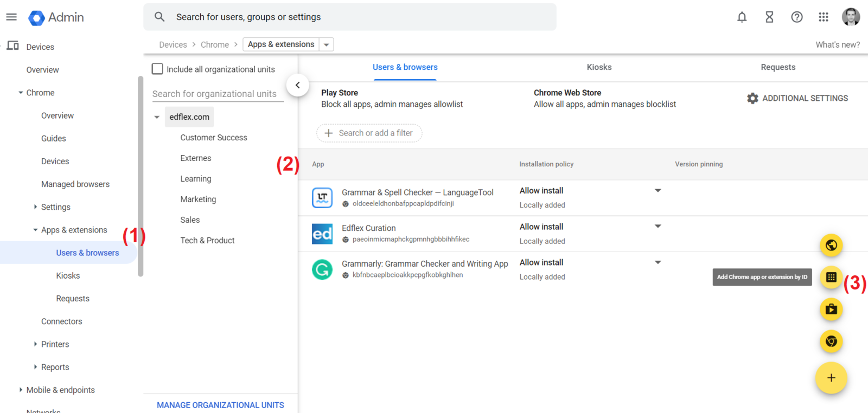Click the Additional Settings gear icon
868x413 pixels.
point(752,98)
